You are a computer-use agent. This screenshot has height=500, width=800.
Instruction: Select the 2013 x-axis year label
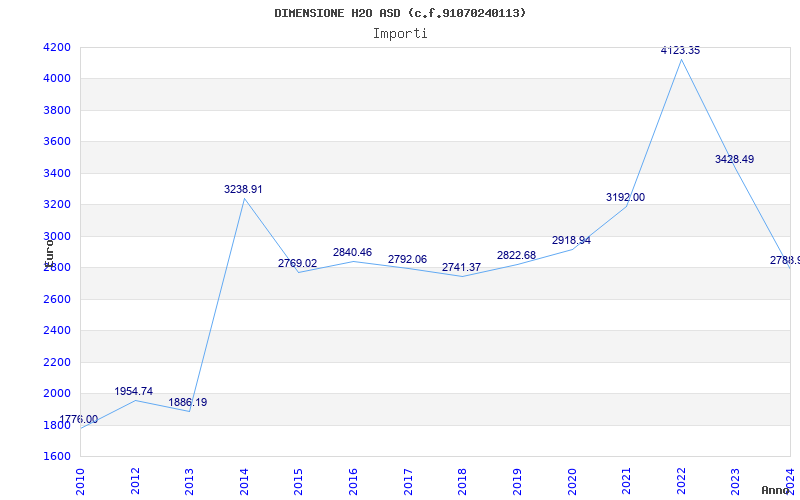click(x=189, y=481)
